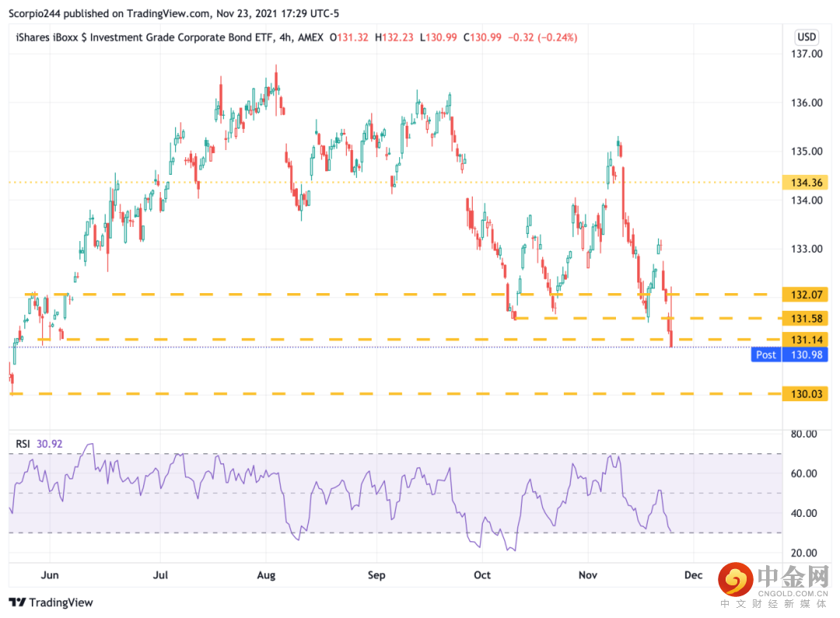The width and height of the screenshot is (840, 618).
Task: Click the 130.03 orange price label
Action: pos(805,394)
